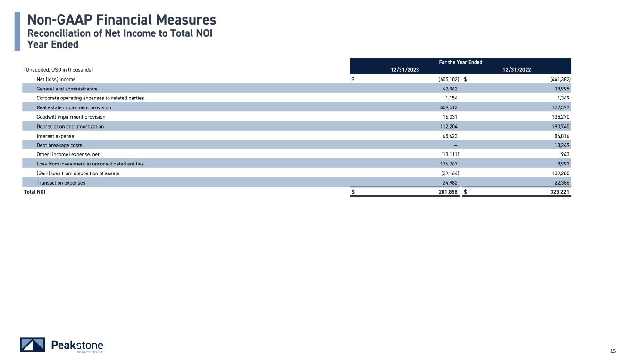Select the Real estate impairment provision row
This screenshot has height=362, width=644.
(x=74, y=107)
